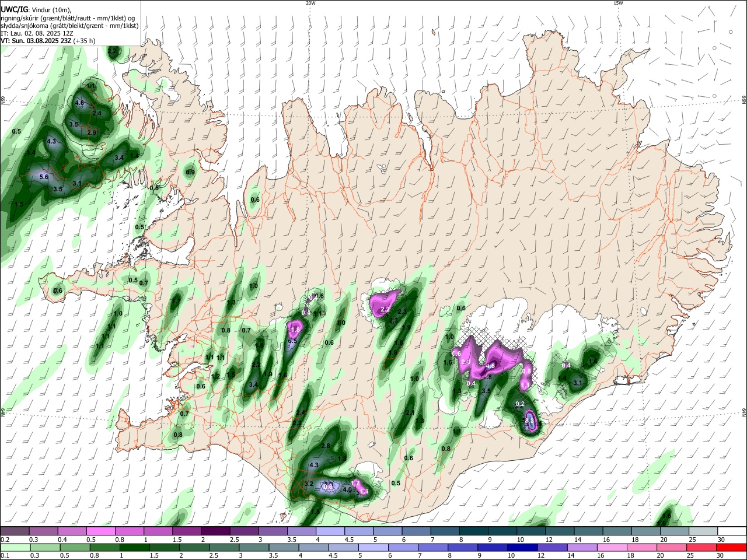Select the dark navy swatch between 10 and 12 on the rain scale
The image size is (747, 560).
coord(521,547)
